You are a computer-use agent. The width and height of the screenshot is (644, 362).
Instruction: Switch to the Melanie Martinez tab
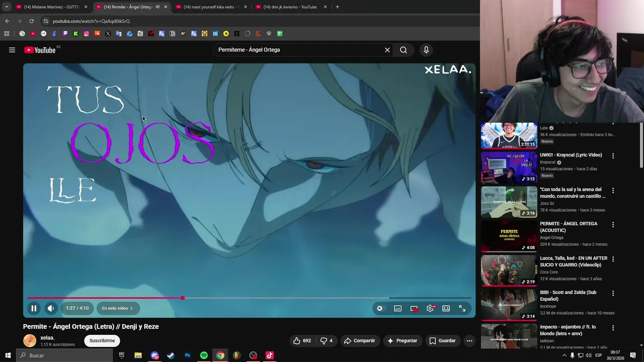[49, 7]
